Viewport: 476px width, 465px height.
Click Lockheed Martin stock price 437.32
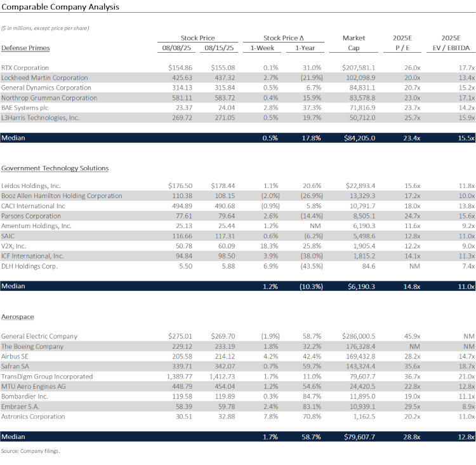225,77
